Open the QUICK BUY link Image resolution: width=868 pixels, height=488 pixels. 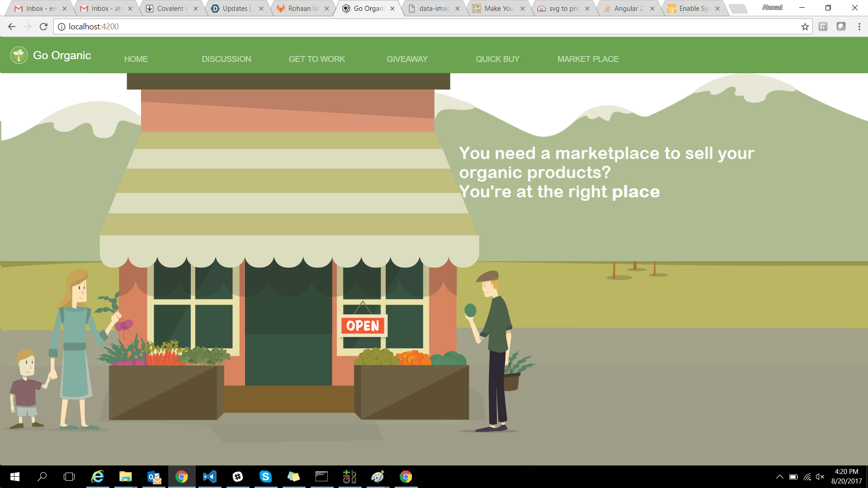point(497,59)
